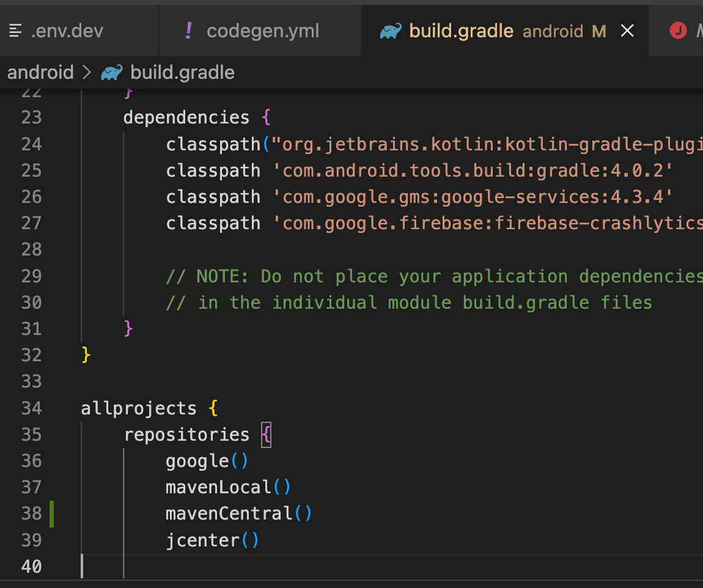Open the "android" breadcrumb dropdown
Screen dimensions: 703x588
[40, 72]
